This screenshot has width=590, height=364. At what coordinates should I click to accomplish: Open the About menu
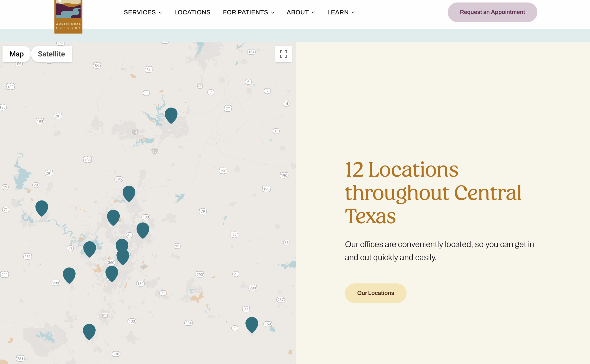[x=301, y=12]
